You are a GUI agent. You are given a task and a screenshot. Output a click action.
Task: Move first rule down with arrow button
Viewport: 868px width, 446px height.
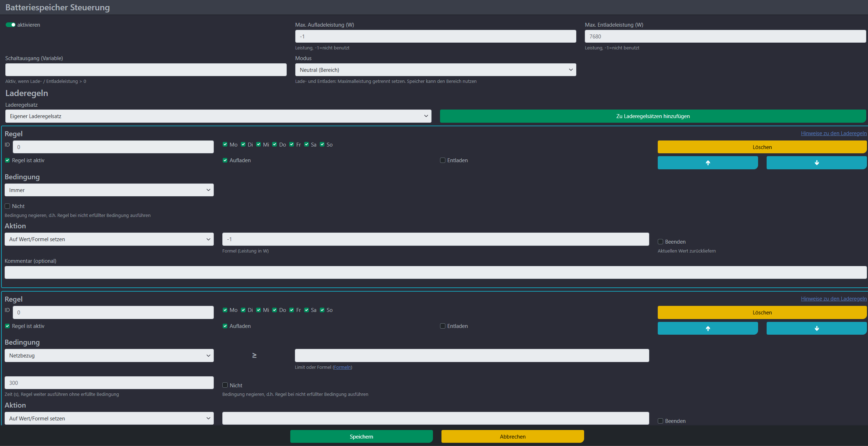pyautogui.click(x=816, y=163)
